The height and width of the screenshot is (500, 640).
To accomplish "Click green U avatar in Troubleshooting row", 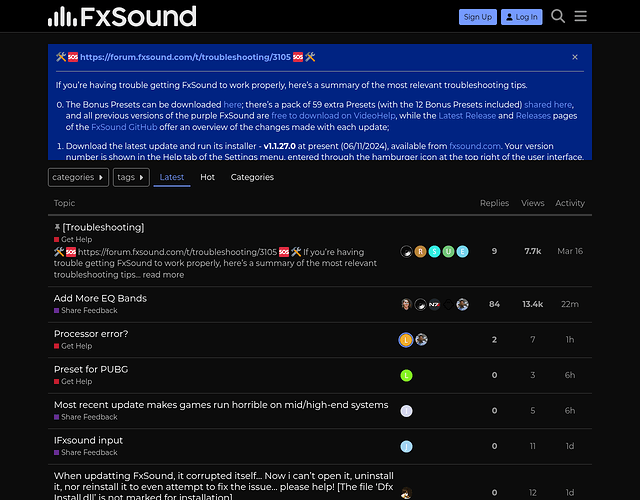I will (448, 251).
